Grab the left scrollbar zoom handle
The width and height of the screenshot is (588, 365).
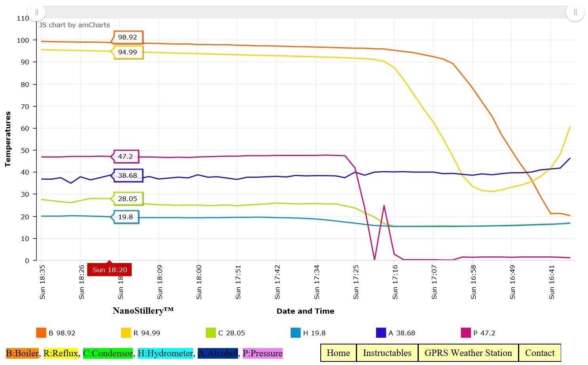click(36, 12)
